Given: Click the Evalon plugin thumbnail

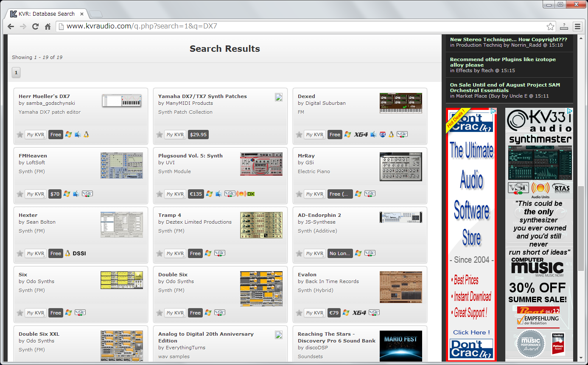Looking at the screenshot, I should pos(401,287).
